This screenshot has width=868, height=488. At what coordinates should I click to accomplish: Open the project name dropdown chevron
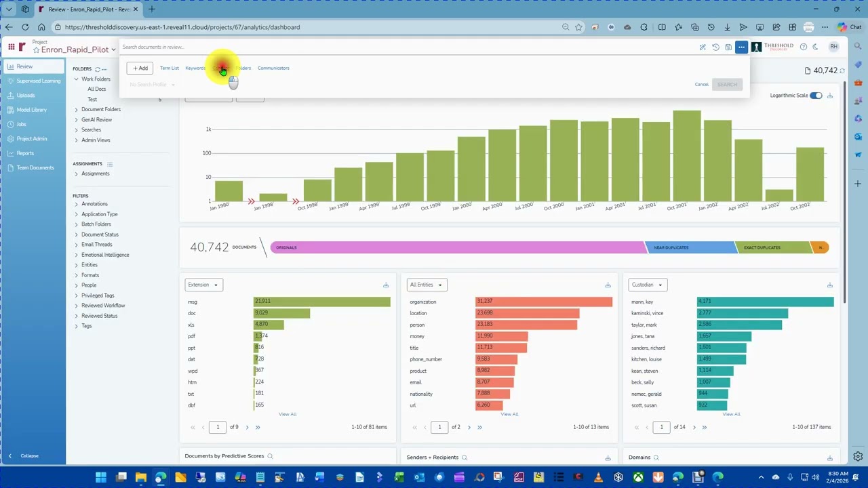click(x=113, y=50)
